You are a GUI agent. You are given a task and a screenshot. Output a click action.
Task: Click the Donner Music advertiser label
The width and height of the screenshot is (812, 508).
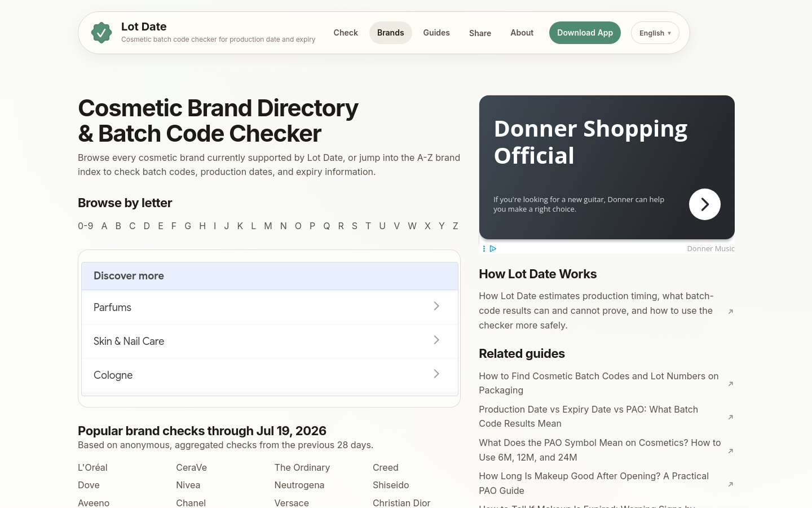[x=710, y=248]
